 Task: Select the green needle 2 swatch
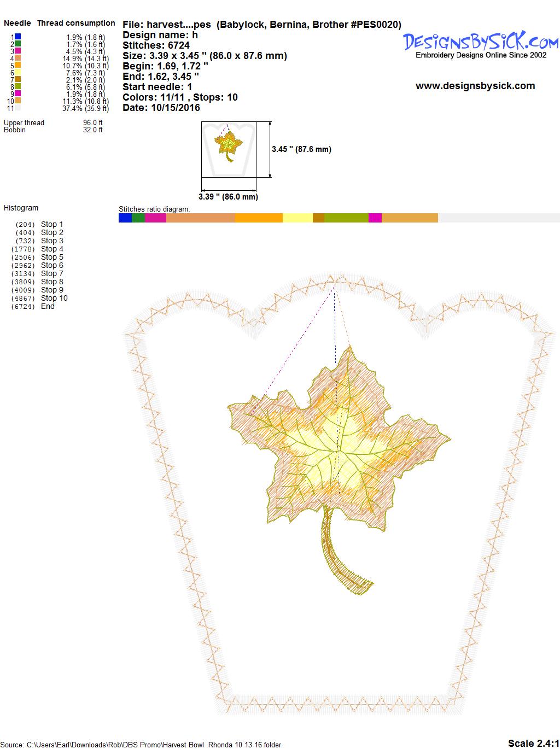(17, 44)
